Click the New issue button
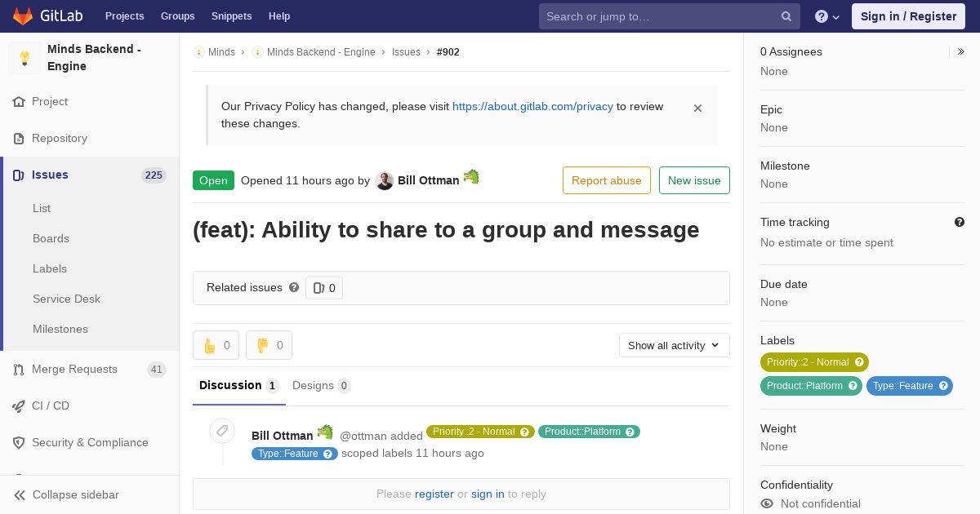Screen dimensions: 980x514 pos(694,180)
